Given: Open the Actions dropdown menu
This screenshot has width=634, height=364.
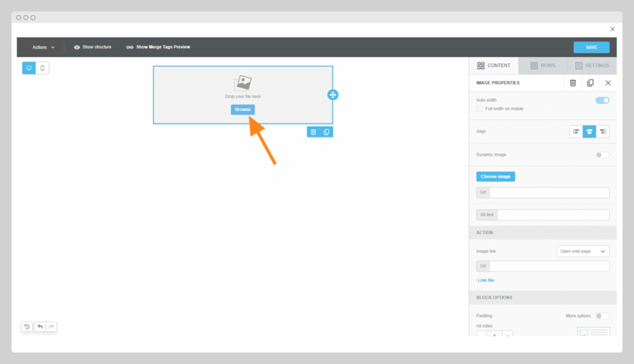Looking at the screenshot, I should point(44,48).
